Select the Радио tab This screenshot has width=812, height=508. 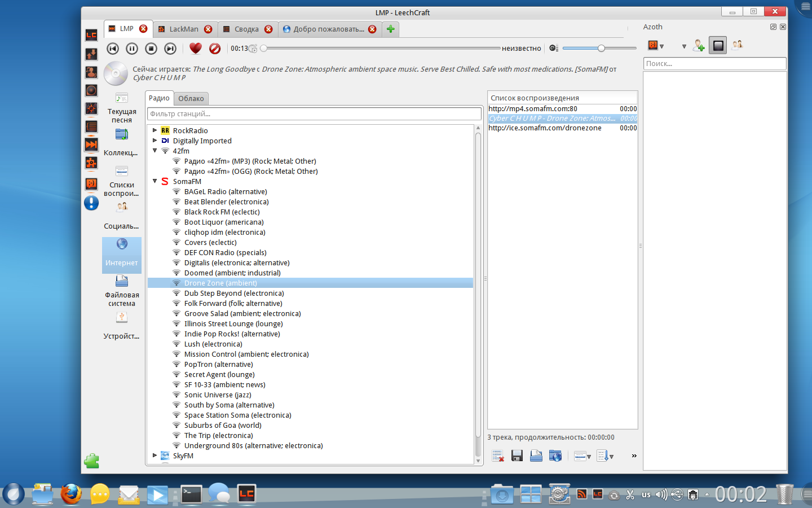[x=159, y=98]
